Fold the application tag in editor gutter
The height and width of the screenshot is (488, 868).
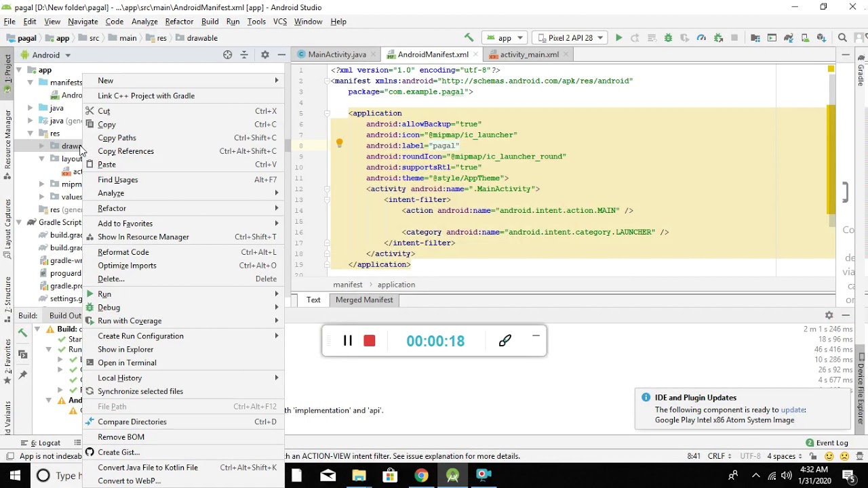[x=326, y=113]
